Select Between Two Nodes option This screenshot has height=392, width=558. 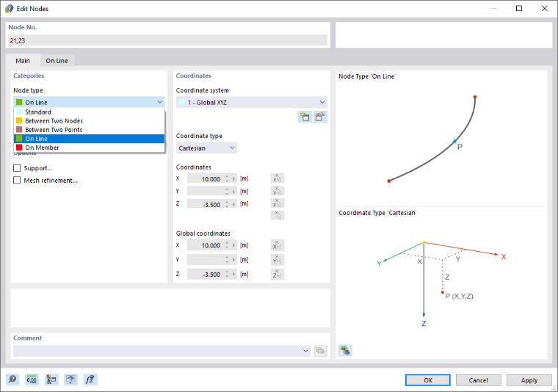(89, 121)
